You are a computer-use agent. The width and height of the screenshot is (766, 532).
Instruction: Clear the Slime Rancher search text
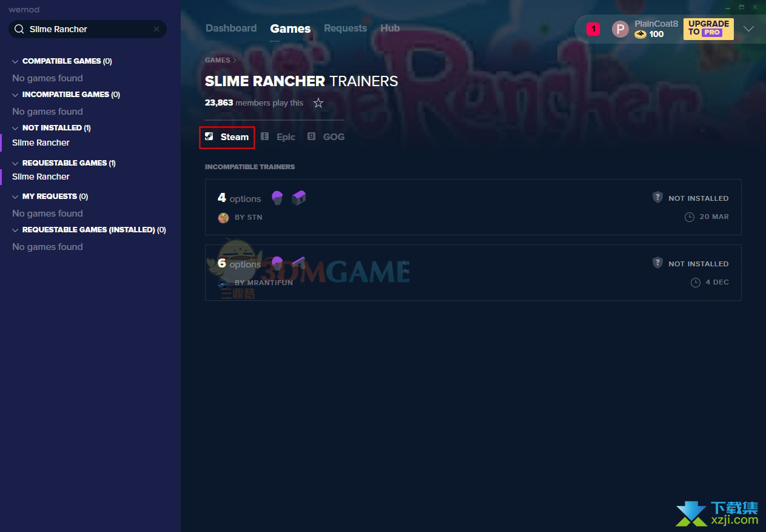(x=156, y=29)
